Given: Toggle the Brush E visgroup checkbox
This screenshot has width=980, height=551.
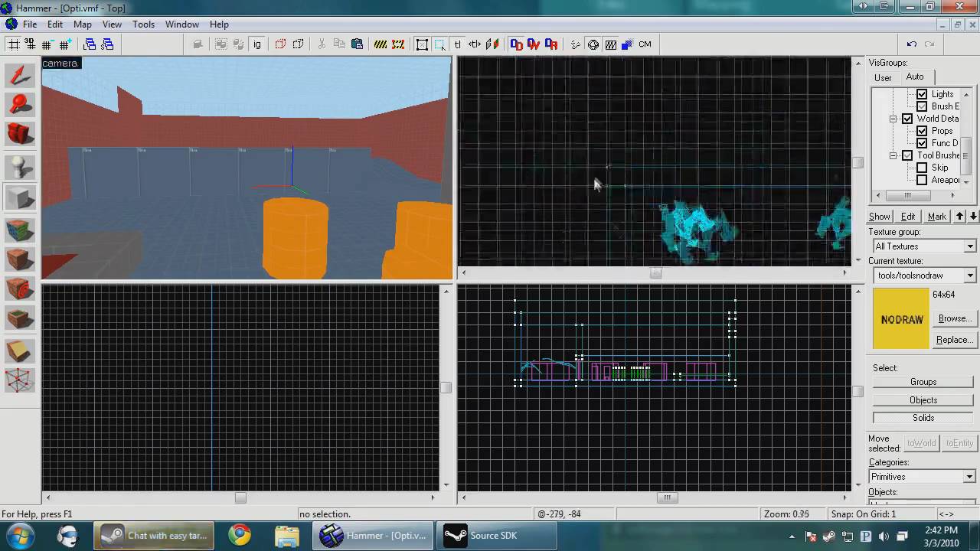Looking at the screenshot, I should (x=922, y=106).
